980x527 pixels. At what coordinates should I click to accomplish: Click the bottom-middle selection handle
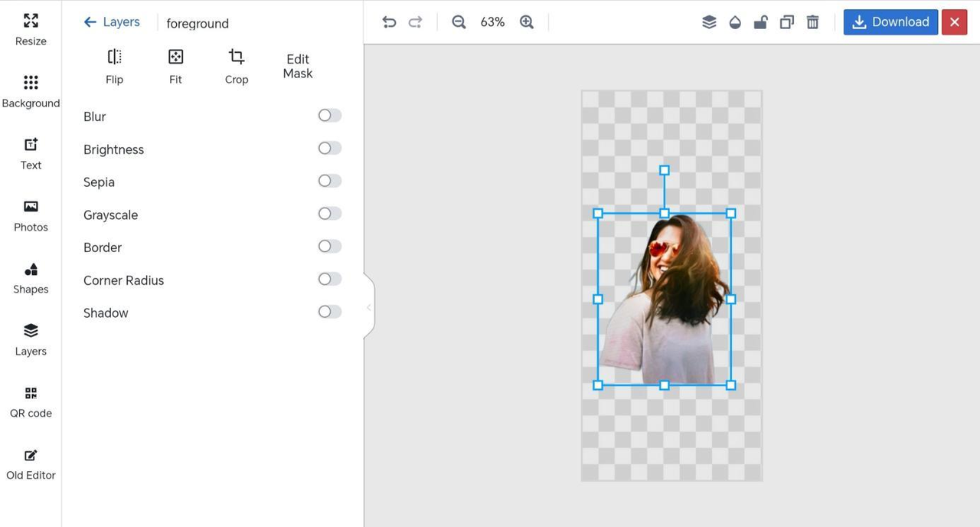click(x=665, y=385)
